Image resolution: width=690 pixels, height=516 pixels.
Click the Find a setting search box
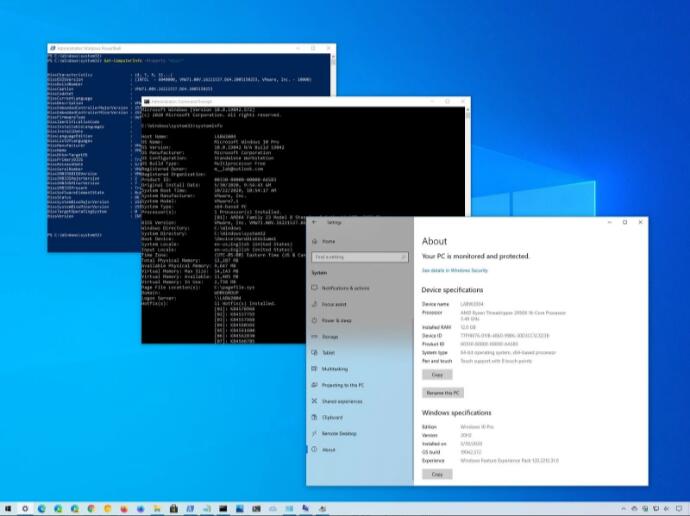tap(360, 257)
